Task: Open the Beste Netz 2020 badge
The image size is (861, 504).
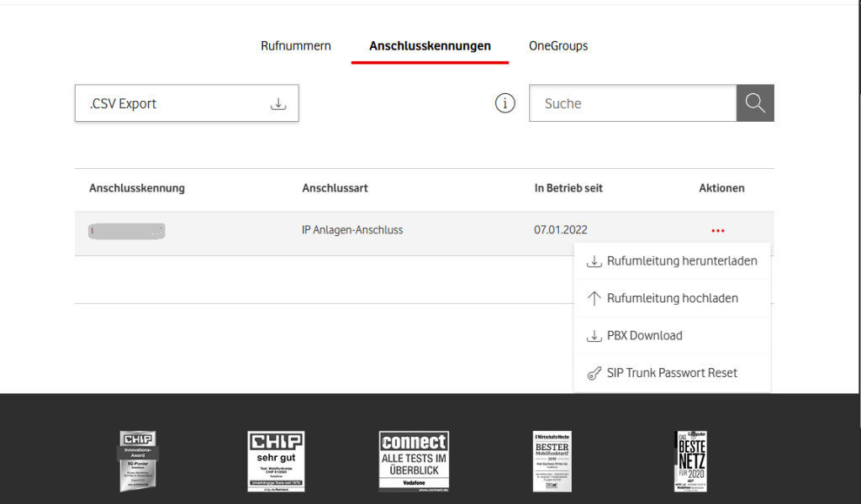Action: (691, 460)
